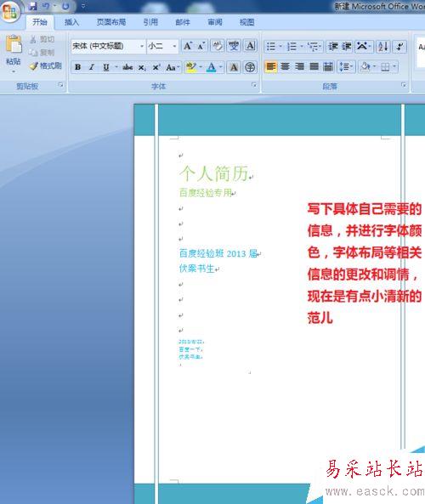Apply character border A icon
The image size is (425, 504).
(250, 46)
